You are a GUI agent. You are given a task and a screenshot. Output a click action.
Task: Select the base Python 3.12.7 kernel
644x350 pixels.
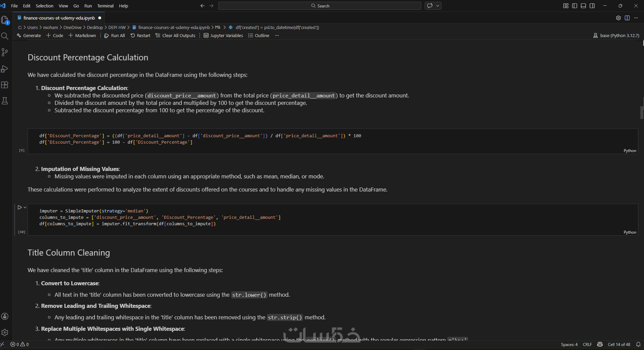tap(616, 35)
